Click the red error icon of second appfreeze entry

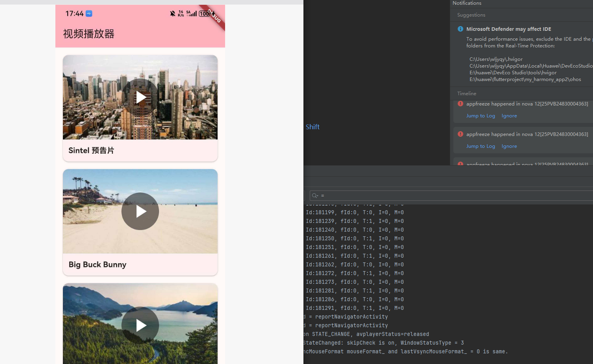click(x=460, y=134)
